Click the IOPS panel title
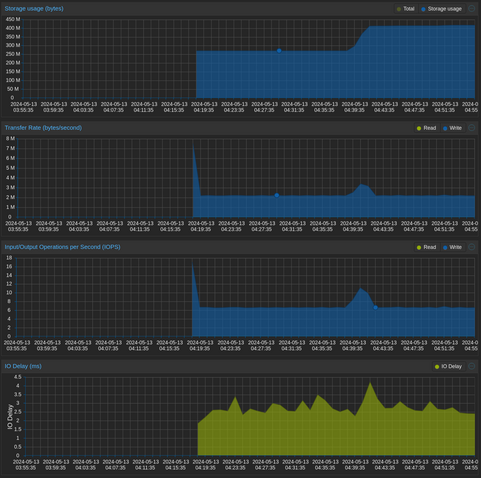 click(x=62, y=247)
